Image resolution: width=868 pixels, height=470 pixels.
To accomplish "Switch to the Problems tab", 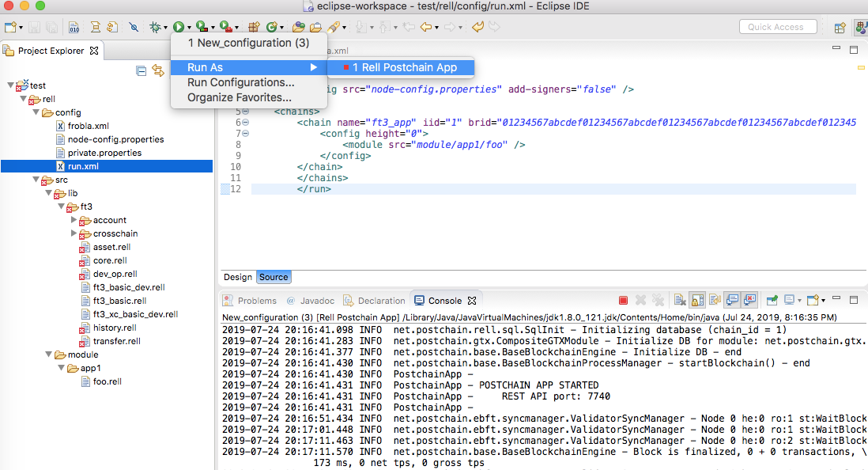I will 250,301.
